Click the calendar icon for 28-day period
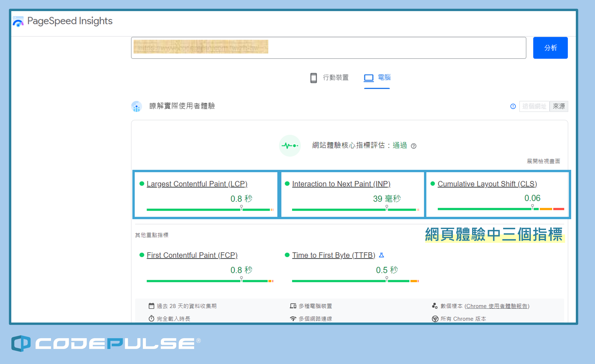 (x=151, y=306)
